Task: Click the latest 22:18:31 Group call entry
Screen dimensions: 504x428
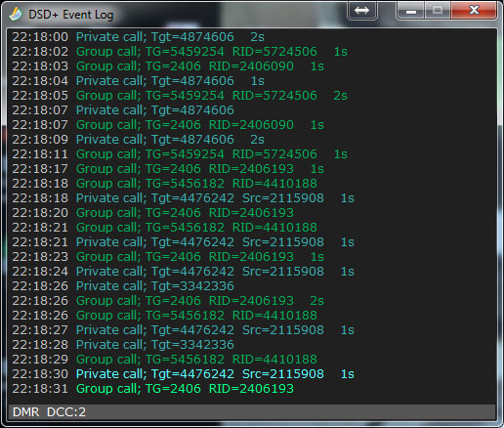Action: pyautogui.click(x=153, y=389)
